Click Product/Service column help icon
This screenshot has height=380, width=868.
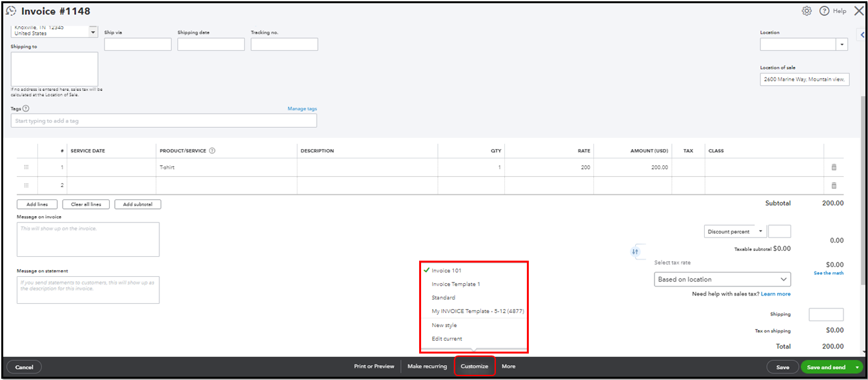pyautogui.click(x=212, y=151)
